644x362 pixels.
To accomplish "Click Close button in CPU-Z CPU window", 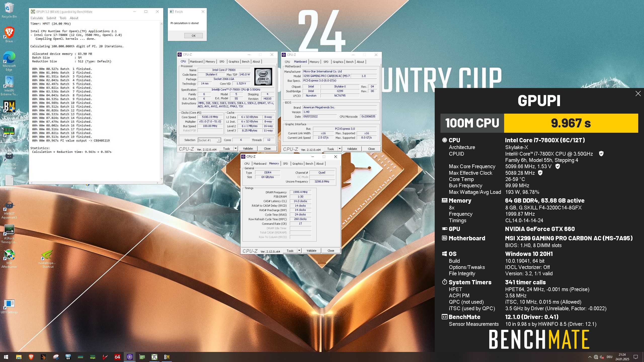I will click(x=267, y=149).
